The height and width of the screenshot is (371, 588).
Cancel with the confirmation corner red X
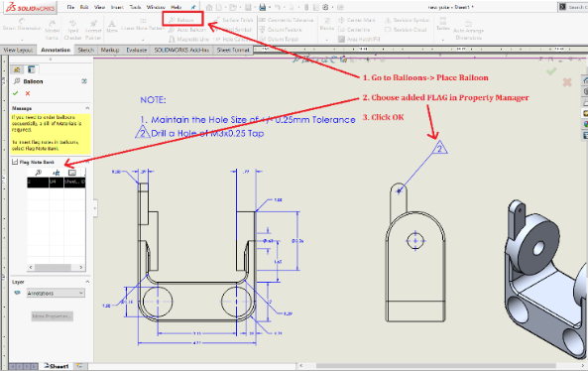click(567, 82)
